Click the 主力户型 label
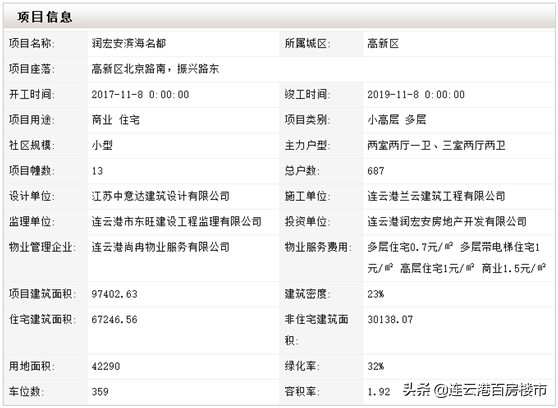Screen dimensions: 558x408 [307, 145]
